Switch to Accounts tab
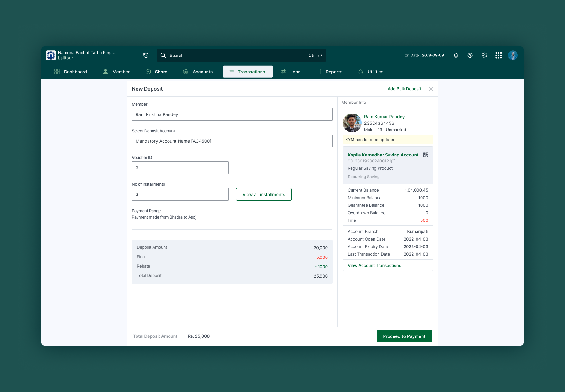Viewport: 565px width, 392px height. [x=198, y=72]
